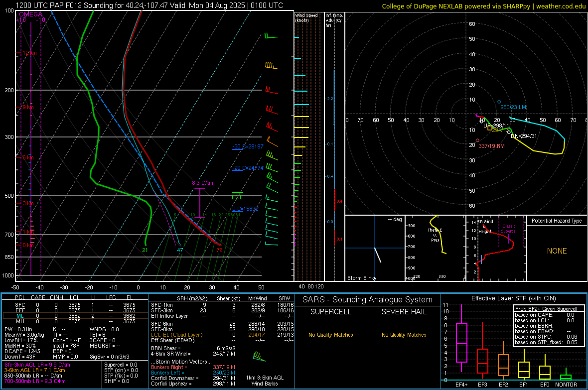The width and height of the screenshot is (588, 390).
Task: Click the 'DCAPE = 1245' value
Action: click(22, 351)
